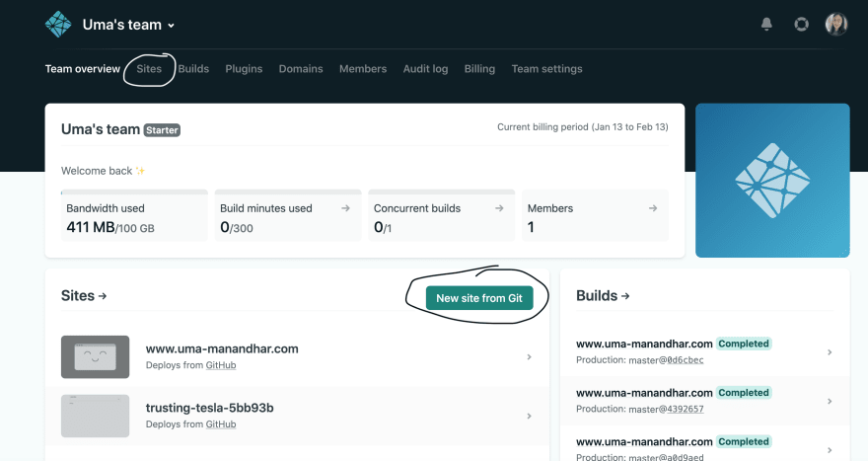Click the trusting-tesla-5bb93b site thumbnail
The image size is (868, 461).
(x=96, y=416)
